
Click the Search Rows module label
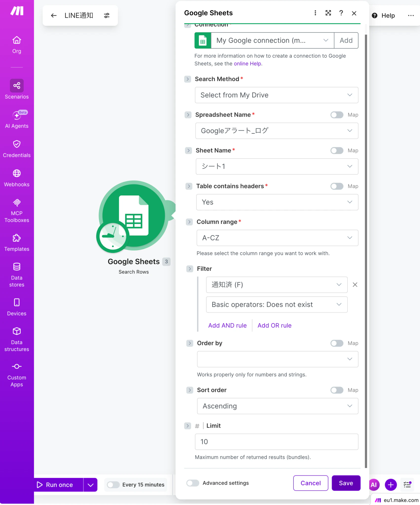coord(134,272)
